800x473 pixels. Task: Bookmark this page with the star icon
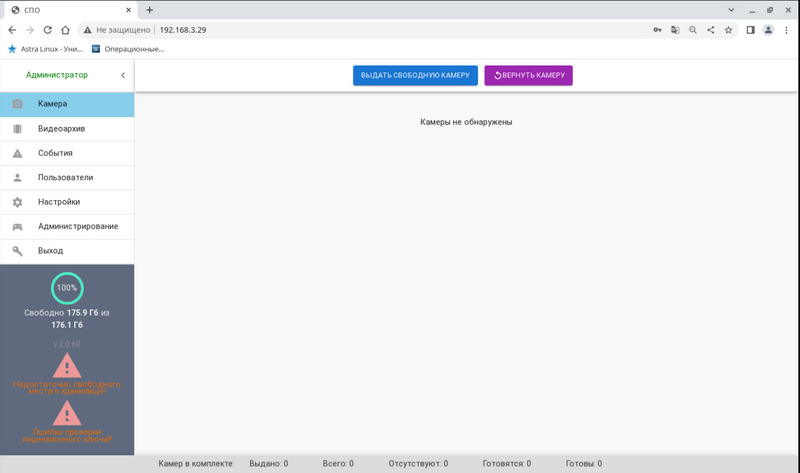coord(729,30)
